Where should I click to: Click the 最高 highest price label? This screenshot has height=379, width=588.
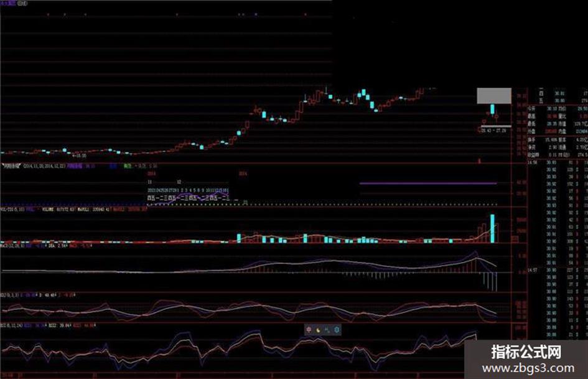click(532, 116)
